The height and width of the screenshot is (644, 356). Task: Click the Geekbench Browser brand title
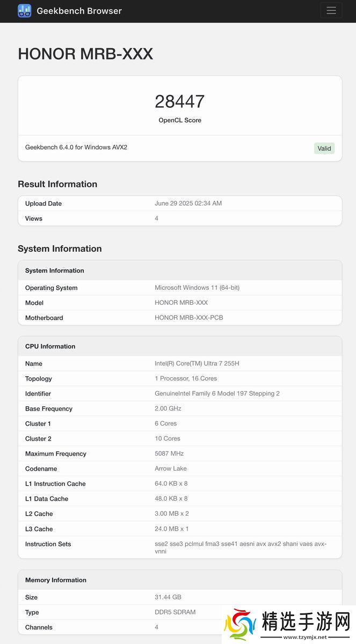point(79,11)
